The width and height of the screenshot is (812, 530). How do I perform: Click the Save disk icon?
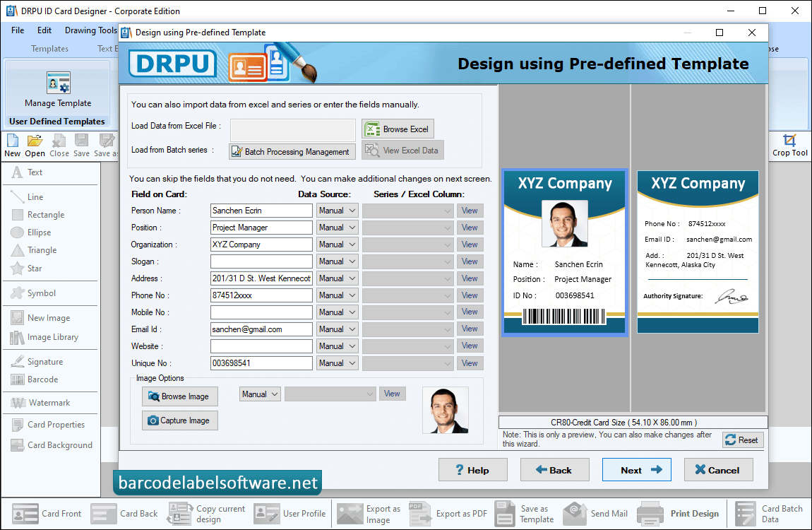81,146
